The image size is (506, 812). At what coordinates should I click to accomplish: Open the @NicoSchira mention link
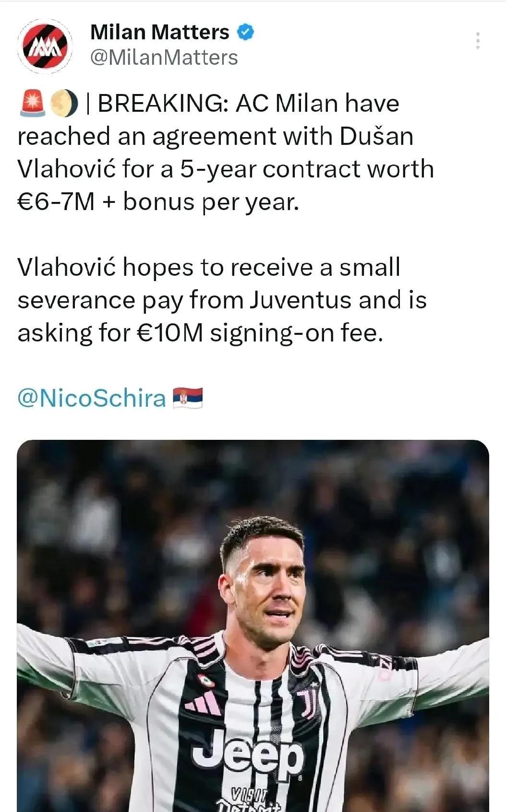(x=92, y=398)
